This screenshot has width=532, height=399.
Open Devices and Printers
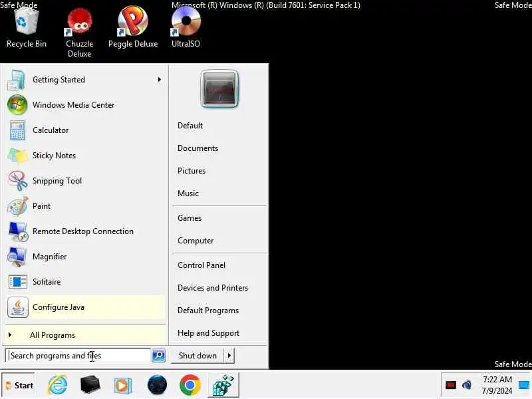click(213, 288)
